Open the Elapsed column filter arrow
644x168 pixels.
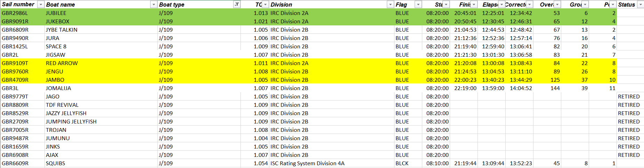pos(502,5)
